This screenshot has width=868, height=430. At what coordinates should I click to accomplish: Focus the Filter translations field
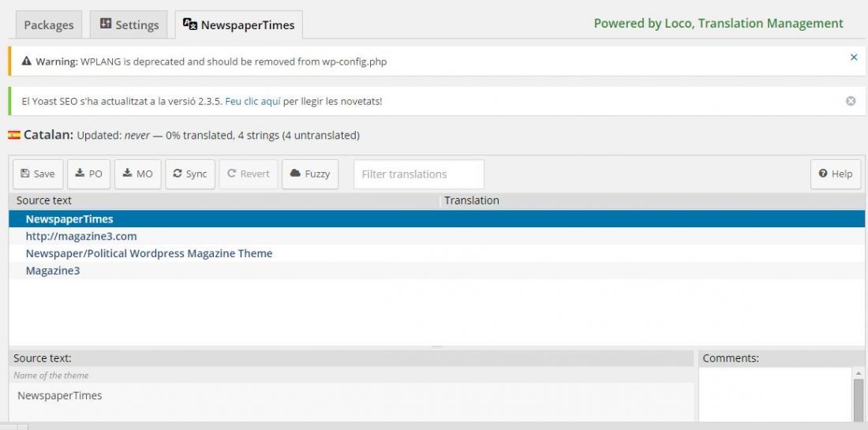pos(419,174)
